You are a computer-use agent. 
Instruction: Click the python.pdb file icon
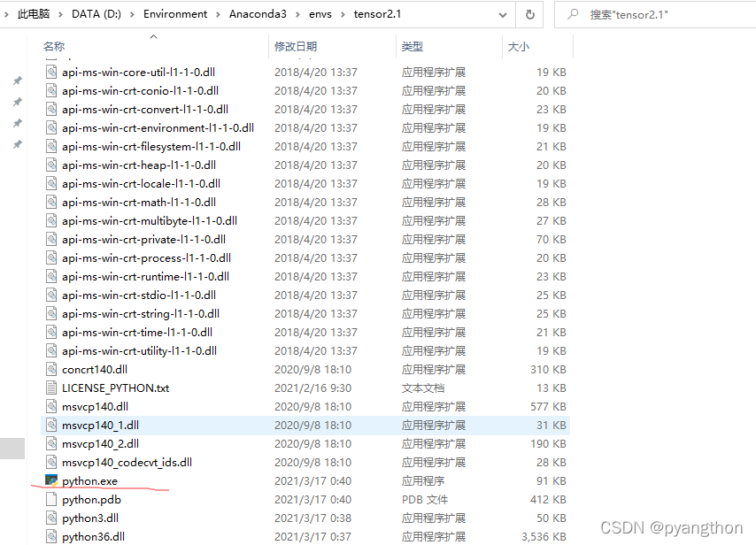coord(50,499)
